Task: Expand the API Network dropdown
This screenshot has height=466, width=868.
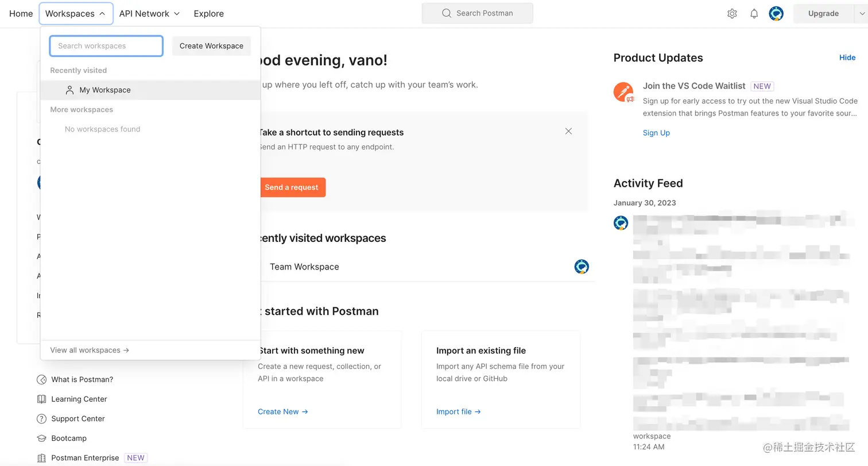Action: 149,14
